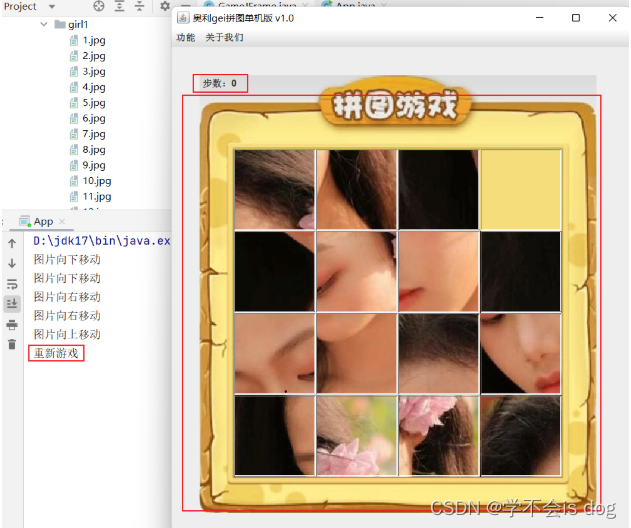Click the first tile in top row
The width and height of the screenshot is (631, 528).
point(274,190)
